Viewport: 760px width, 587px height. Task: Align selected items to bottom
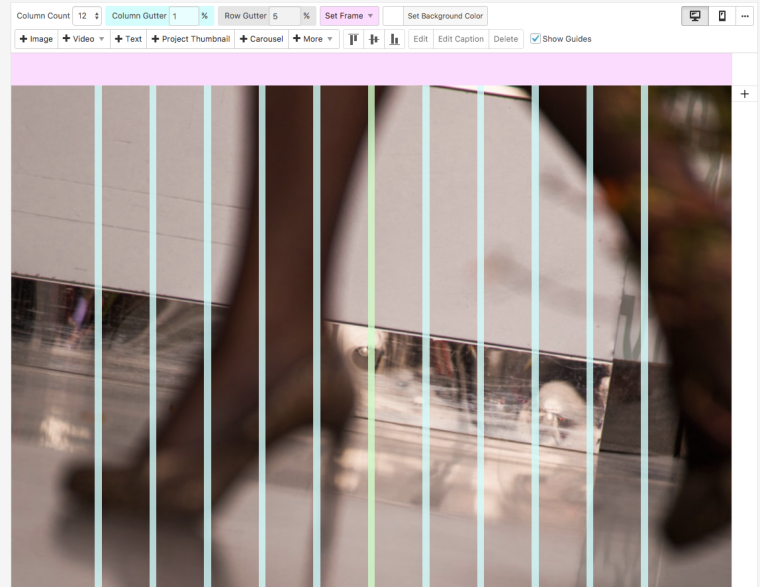[x=394, y=39]
